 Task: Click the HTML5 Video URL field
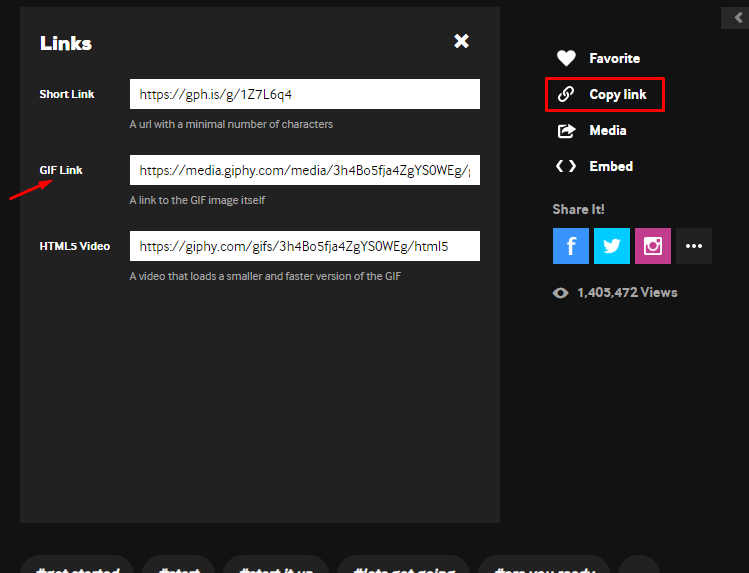coord(305,246)
